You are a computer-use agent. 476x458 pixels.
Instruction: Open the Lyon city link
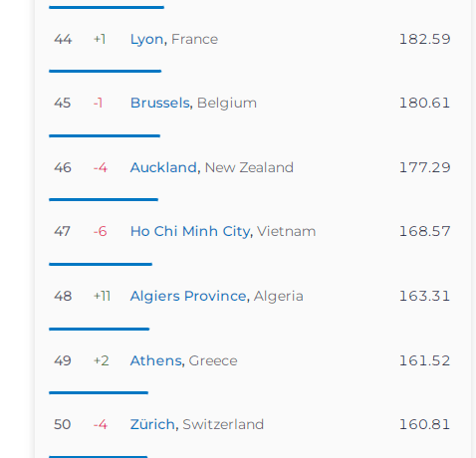[x=146, y=40]
